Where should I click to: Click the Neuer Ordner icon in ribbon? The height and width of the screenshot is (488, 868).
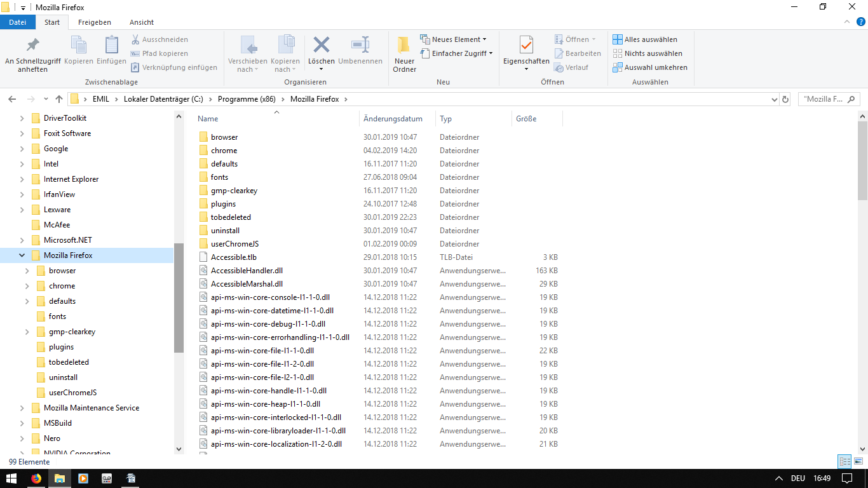pos(404,46)
